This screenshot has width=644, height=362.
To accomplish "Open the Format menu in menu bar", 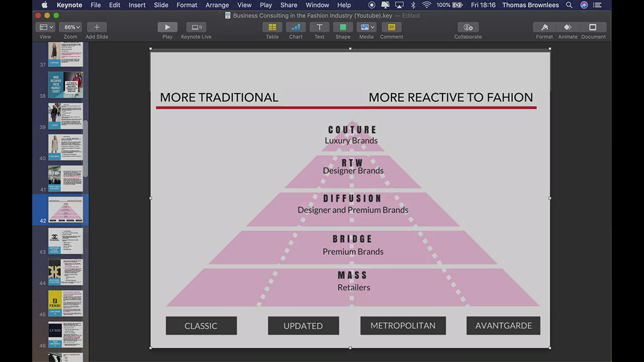I will point(187,5).
